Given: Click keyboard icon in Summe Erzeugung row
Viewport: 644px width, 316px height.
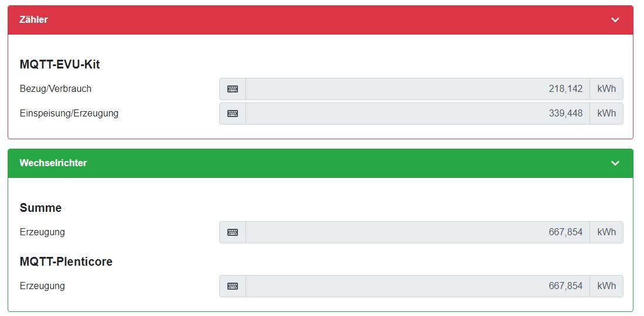Looking at the screenshot, I should [x=233, y=232].
